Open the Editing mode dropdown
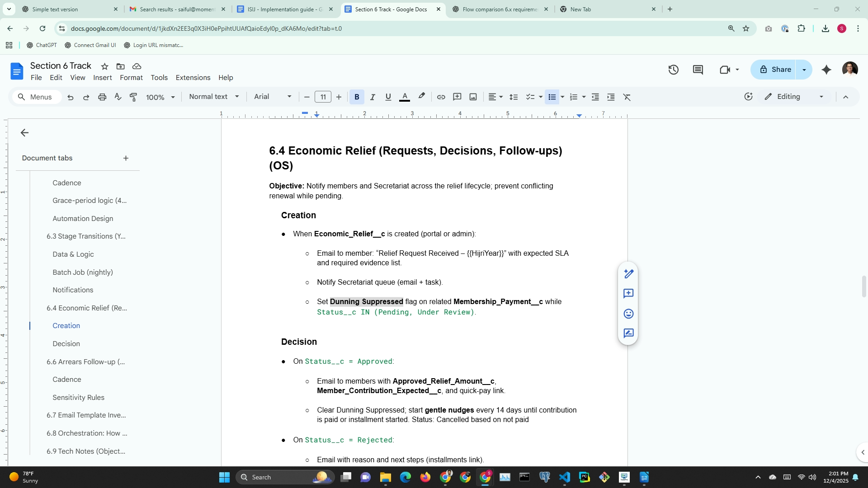Image resolution: width=868 pixels, height=488 pixels. 794,97
